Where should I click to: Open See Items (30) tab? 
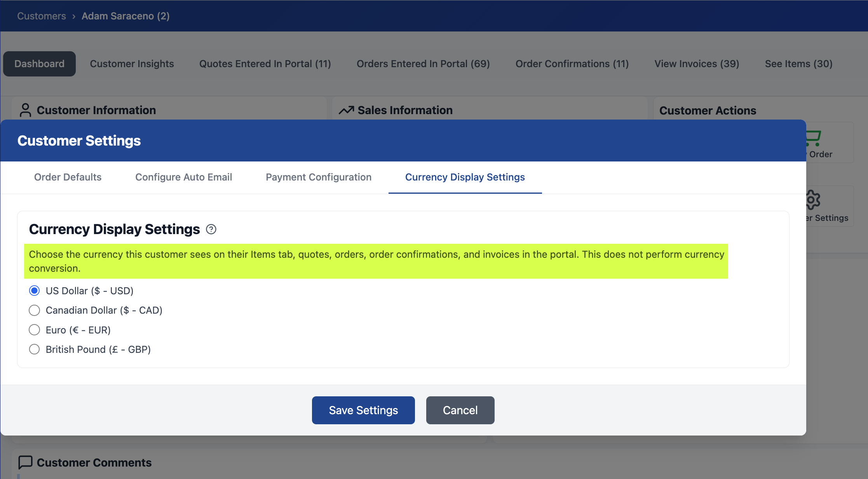coord(798,64)
